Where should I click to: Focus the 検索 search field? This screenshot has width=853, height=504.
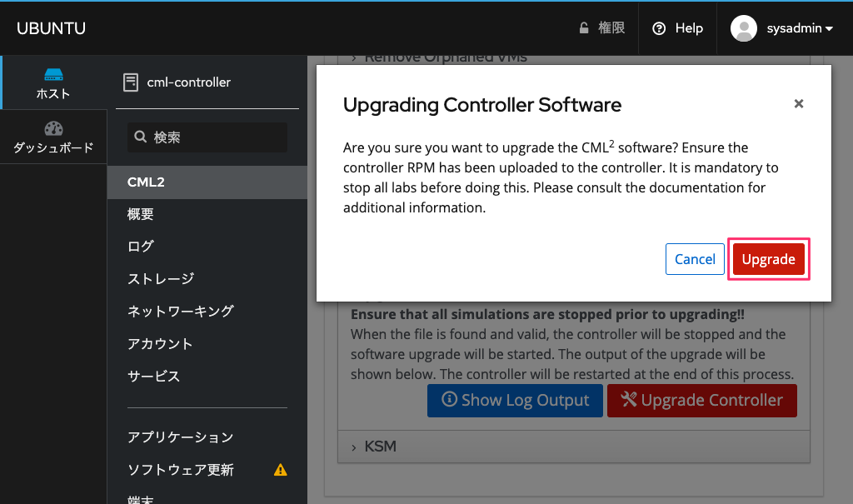tap(207, 137)
